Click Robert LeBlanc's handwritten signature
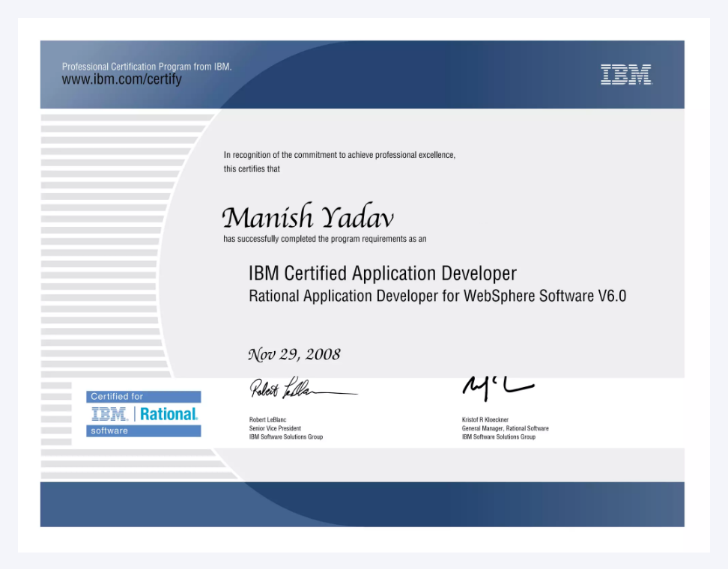The height and width of the screenshot is (569, 728). (303, 388)
